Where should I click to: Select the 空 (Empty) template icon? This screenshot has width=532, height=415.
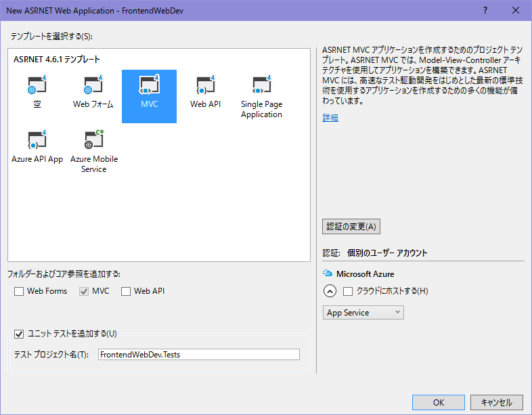pos(37,85)
